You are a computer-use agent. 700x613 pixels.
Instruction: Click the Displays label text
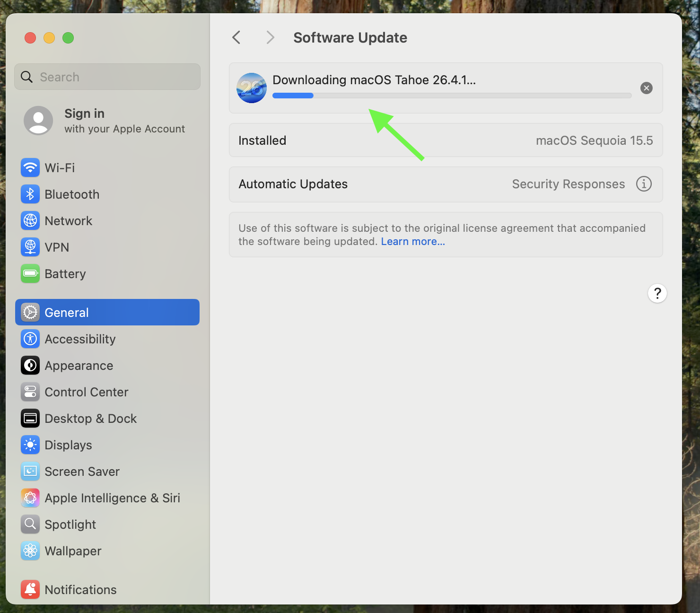pyautogui.click(x=68, y=446)
